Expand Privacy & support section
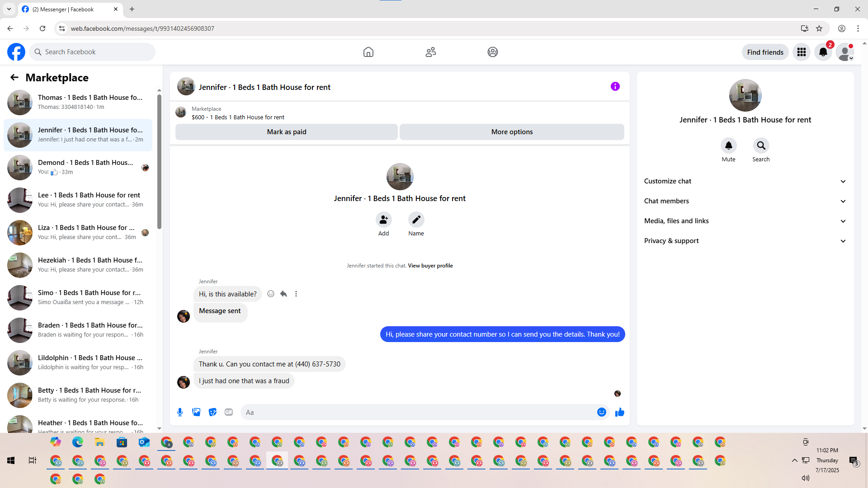The width and height of the screenshot is (868, 488). [x=745, y=241]
